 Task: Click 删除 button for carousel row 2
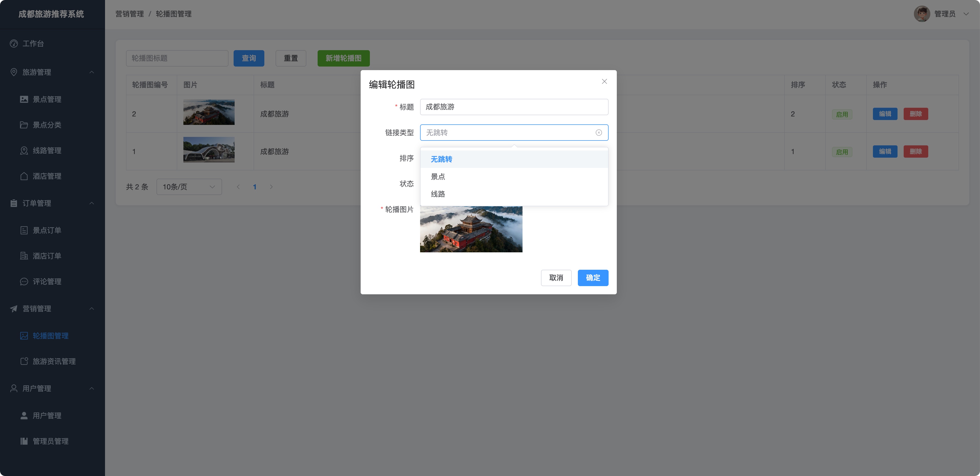[916, 114]
